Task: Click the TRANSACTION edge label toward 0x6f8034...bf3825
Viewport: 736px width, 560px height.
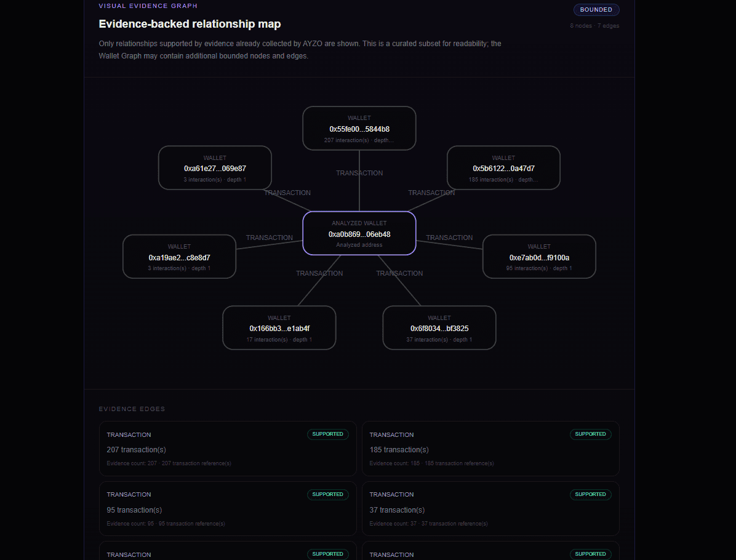Action: pos(399,274)
